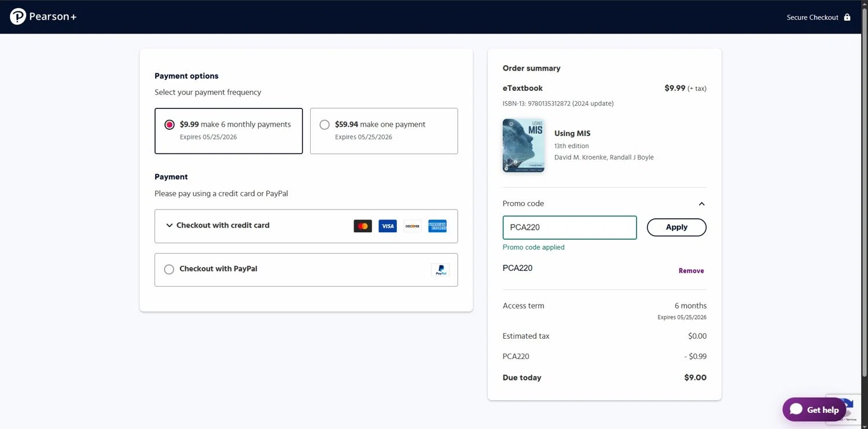Click the Estimated tax $0.00 value
This screenshot has height=429, width=868.
[697, 336]
